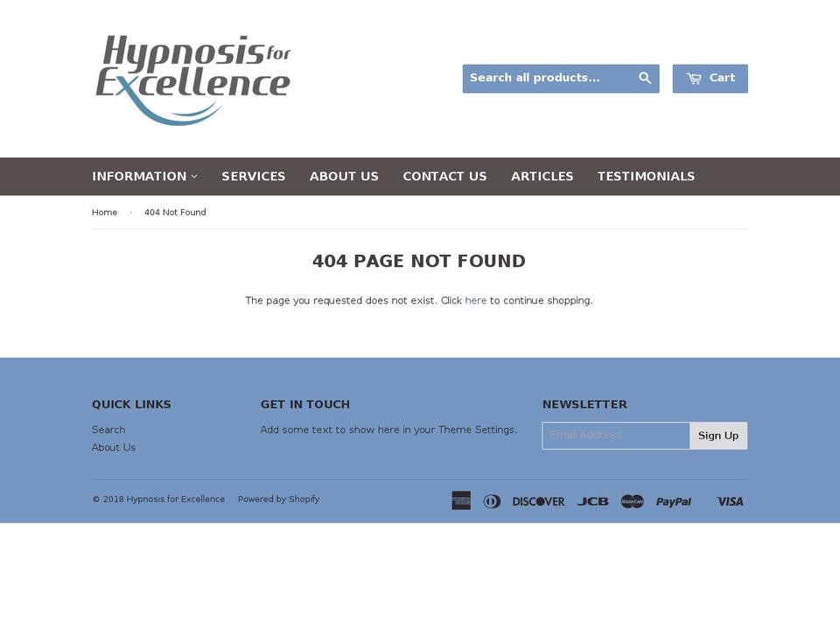Click the 404 Not Found breadcrumb text
This screenshot has width=840, height=630.
pos(175,212)
